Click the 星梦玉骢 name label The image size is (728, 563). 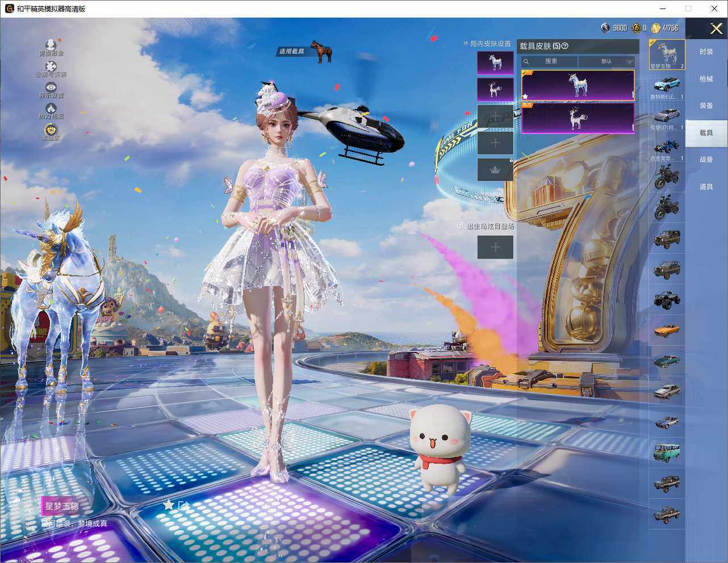pyautogui.click(x=62, y=506)
